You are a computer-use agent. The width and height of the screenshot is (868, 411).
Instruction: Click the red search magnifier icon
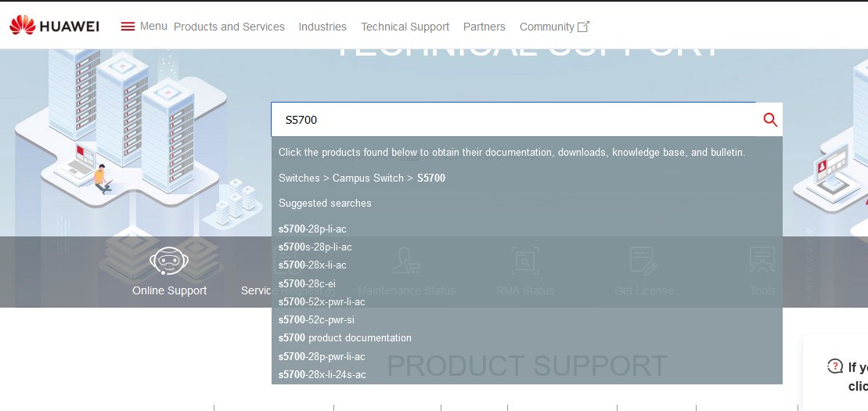(x=770, y=120)
